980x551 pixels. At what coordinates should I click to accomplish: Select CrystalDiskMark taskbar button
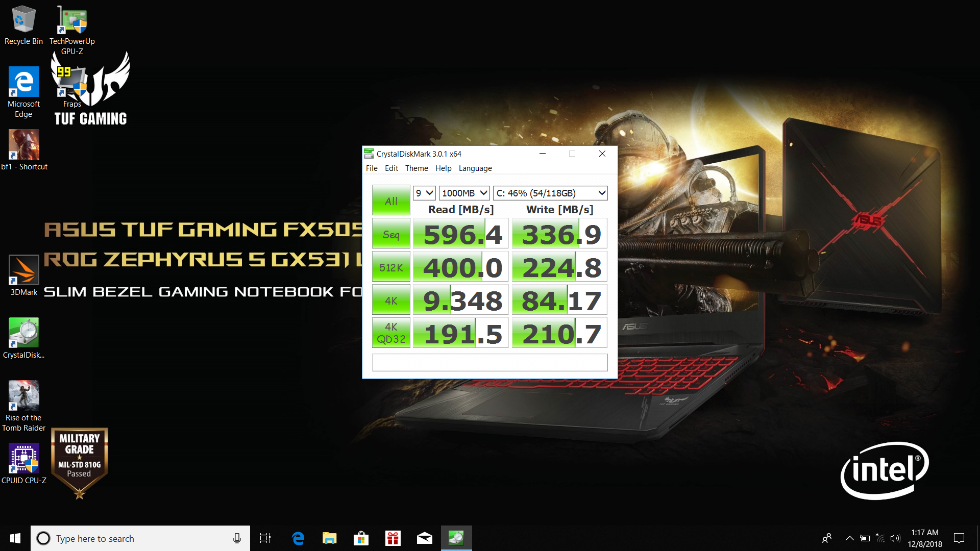pos(456,538)
